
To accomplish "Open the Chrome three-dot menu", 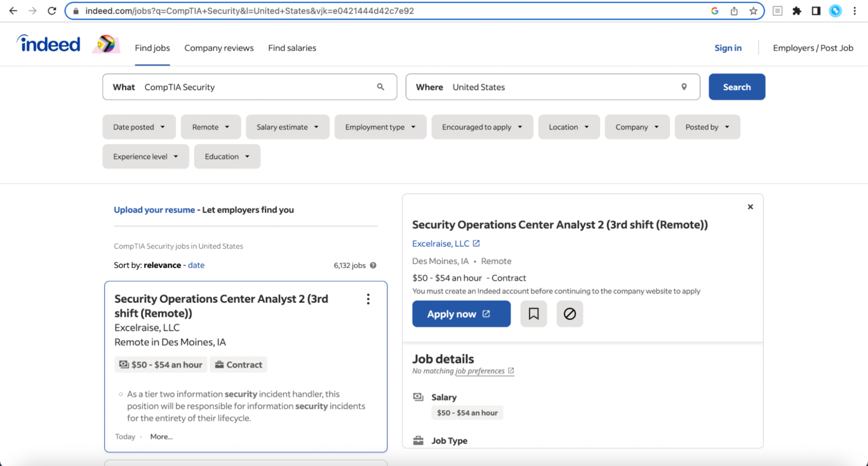I will point(855,11).
